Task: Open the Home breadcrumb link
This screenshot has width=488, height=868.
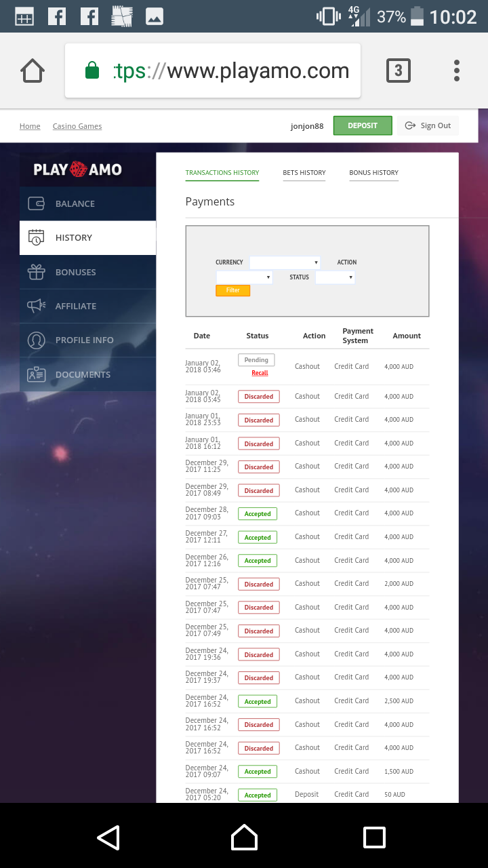Action: click(30, 126)
